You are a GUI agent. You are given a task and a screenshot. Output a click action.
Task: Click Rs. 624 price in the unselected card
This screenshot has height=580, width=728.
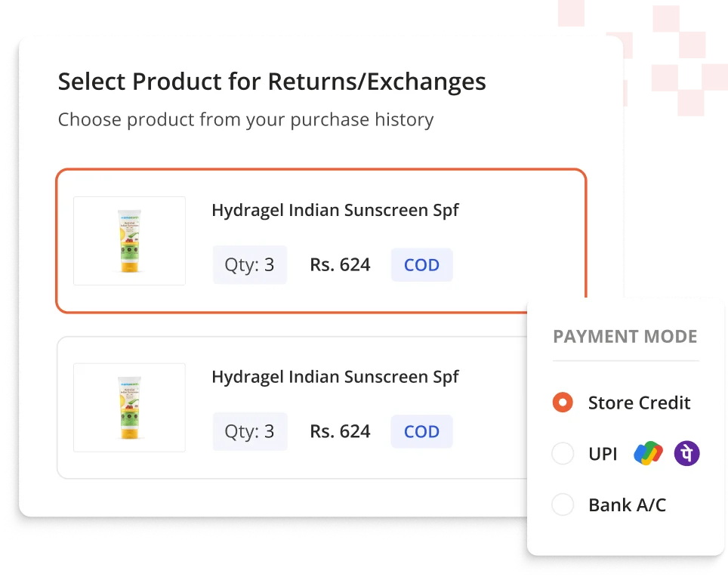(340, 432)
